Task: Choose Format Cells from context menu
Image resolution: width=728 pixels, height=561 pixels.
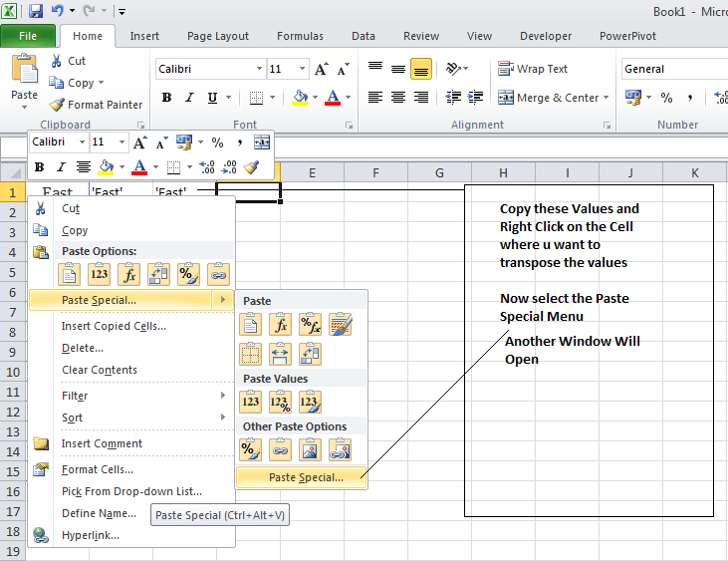Action: 98,469
